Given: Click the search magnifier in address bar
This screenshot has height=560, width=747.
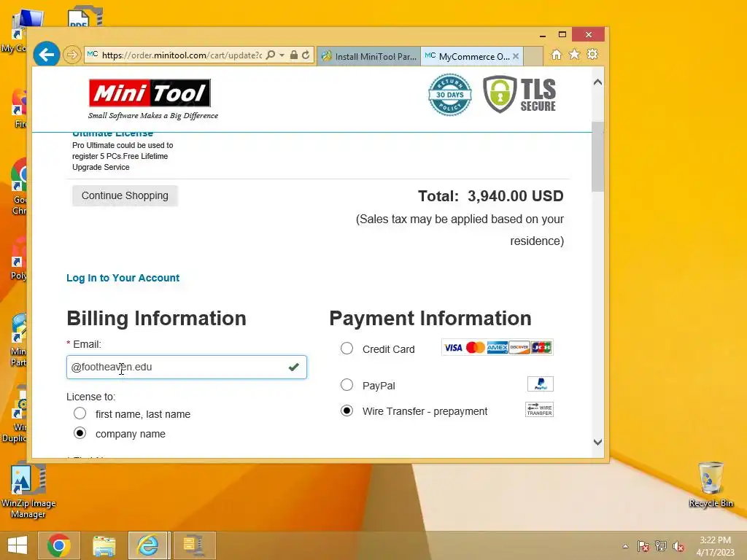Looking at the screenshot, I should [x=270, y=55].
